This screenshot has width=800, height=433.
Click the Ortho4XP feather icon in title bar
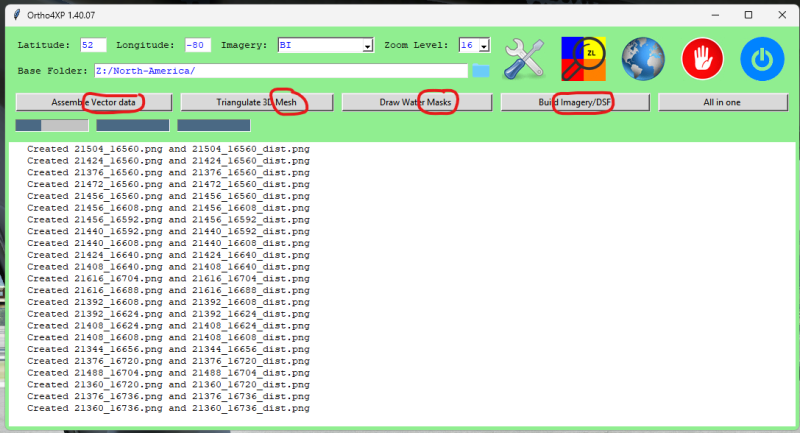[x=12, y=15]
